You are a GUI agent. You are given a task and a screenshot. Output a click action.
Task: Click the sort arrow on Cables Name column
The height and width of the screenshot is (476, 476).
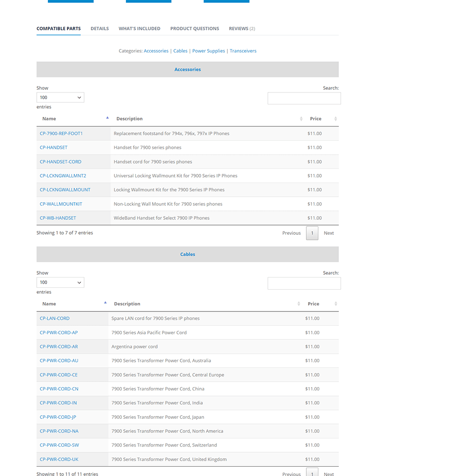click(x=105, y=302)
